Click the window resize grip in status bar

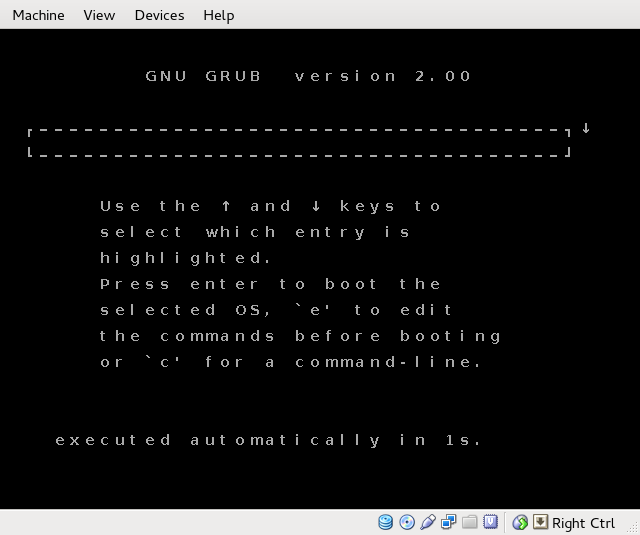[x=633, y=528]
